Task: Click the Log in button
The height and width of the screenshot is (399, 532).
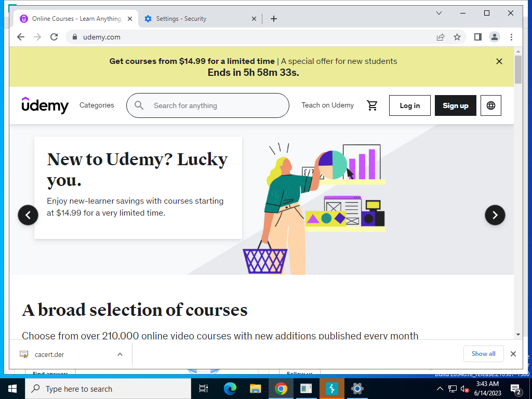Action: pos(409,105)
